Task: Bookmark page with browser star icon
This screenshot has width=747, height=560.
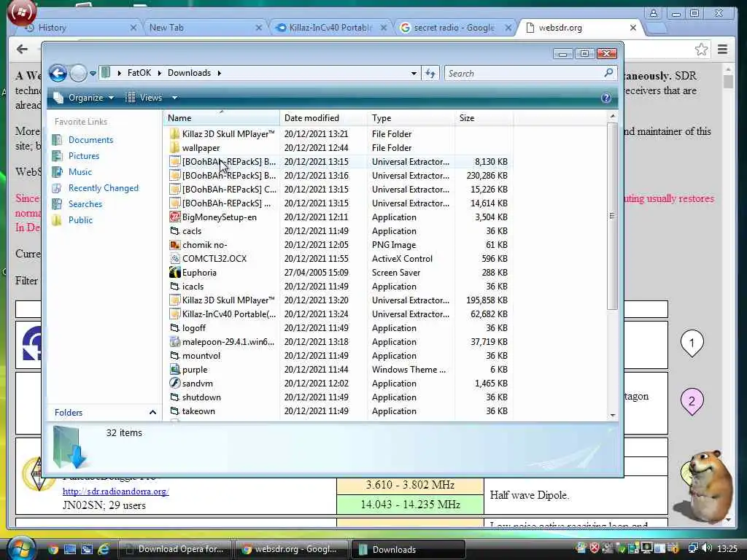Action: (701, 49)
